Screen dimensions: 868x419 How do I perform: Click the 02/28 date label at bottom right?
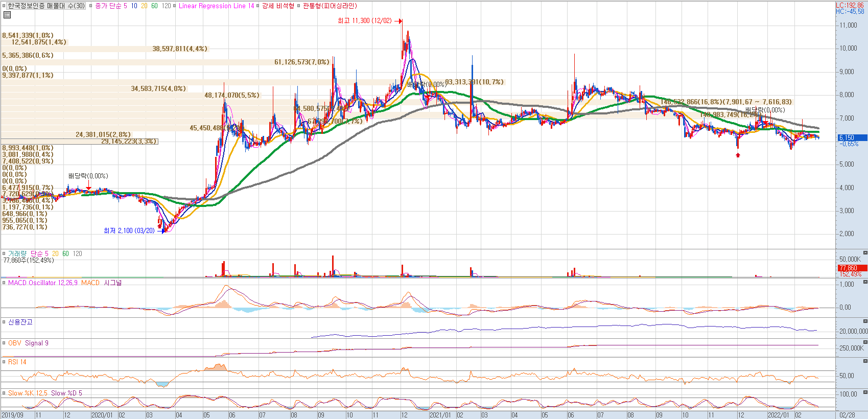click(847, 415)
